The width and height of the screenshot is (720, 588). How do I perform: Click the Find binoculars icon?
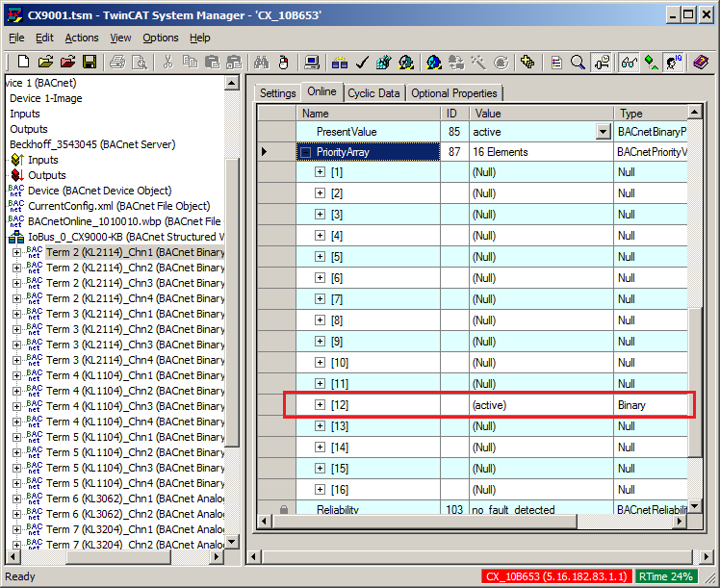261,62
